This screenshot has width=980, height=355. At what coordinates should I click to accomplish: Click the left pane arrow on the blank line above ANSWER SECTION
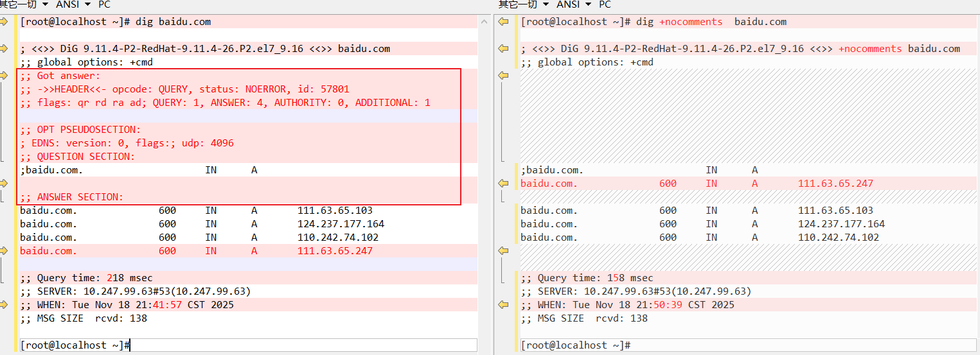(x=4, y=184)
